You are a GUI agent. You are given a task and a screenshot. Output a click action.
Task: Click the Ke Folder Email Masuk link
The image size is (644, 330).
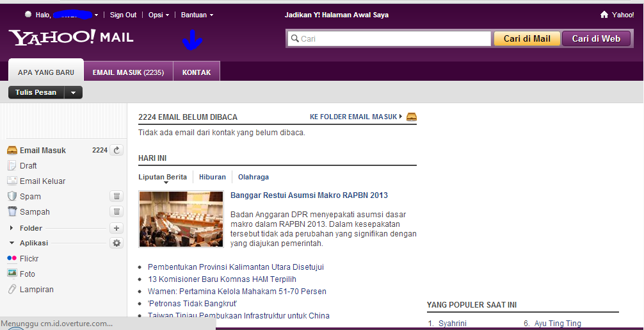coord(353,117)
